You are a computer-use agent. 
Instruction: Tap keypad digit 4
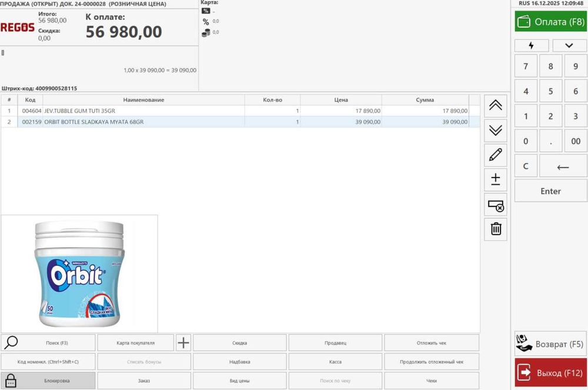coord(526,91)
